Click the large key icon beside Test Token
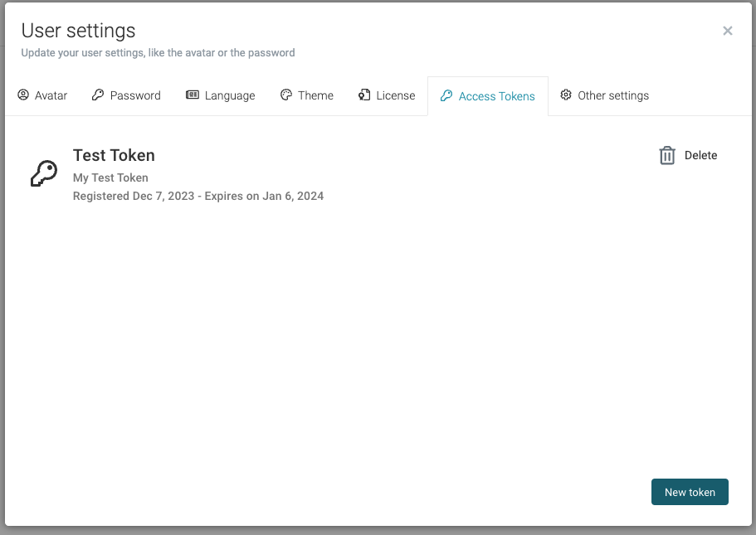Viewport: 756px width, 535px height. [43, 172]
